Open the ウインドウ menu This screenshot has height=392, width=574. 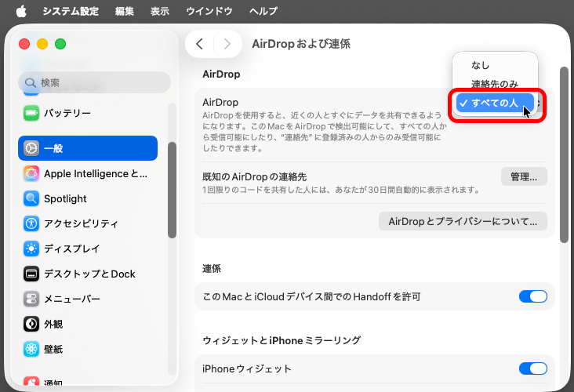(209, 11)
